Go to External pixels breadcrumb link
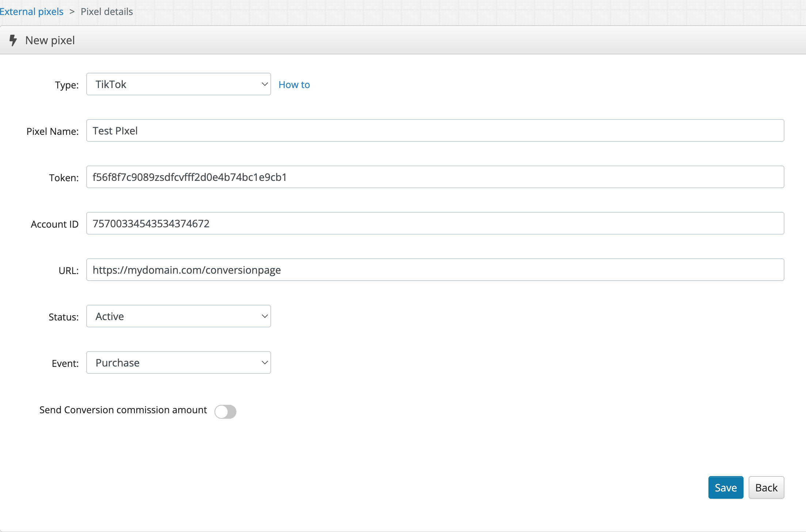 pos(31,12)
